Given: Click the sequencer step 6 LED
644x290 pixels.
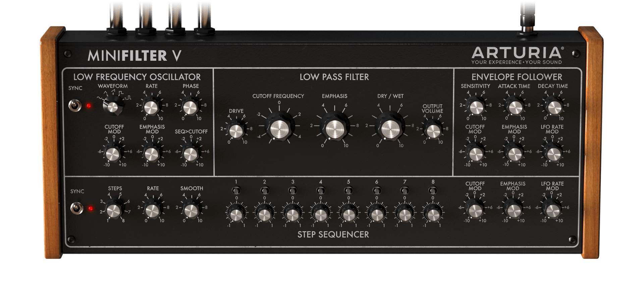Looking at the screenshot, I should pyautogui.click(x=377, y=191).
